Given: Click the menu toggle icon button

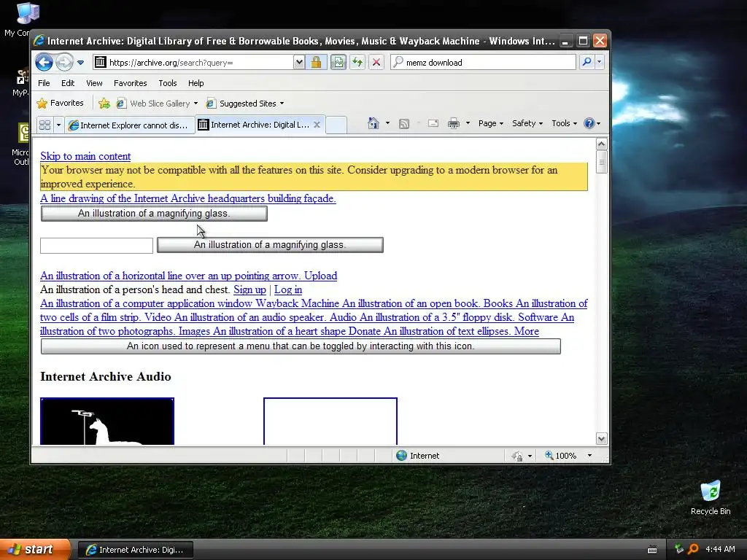Looking at the screenshot, I should [301, 346].
